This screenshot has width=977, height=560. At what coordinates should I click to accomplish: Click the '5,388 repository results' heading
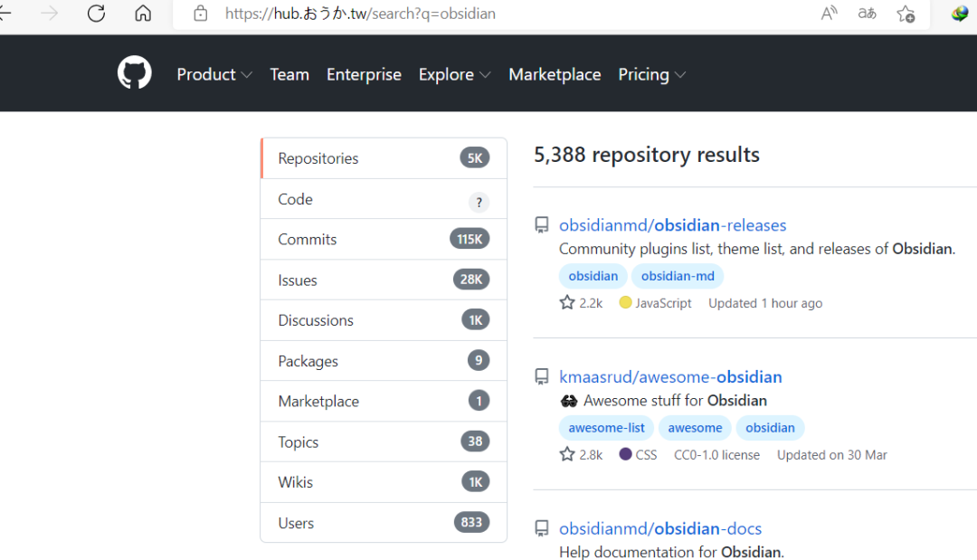pyautogui.click(x=647, y=155)
